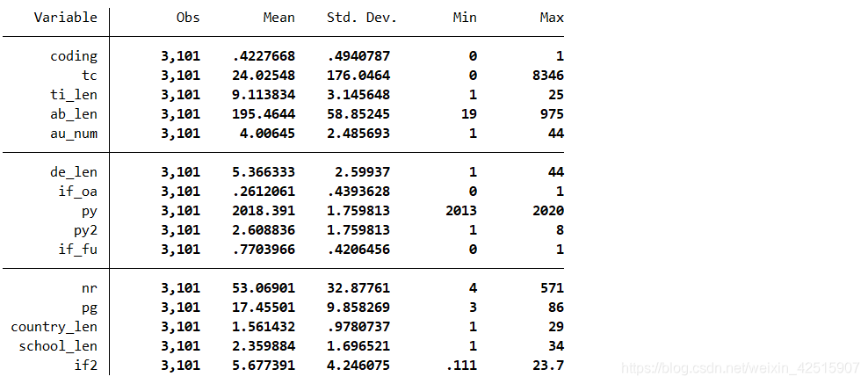Click the pg max value 86
Viewport: 868px width, 384px height.
[556, 308]
